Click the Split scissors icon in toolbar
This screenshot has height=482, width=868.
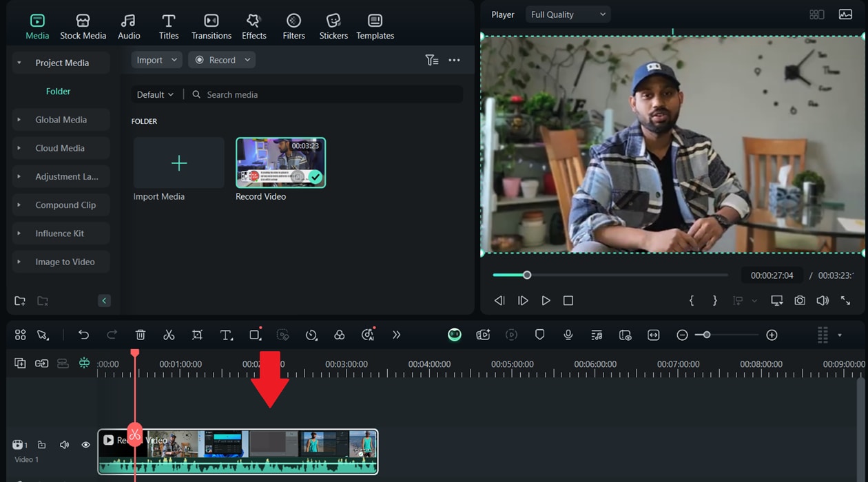point(169,335)
